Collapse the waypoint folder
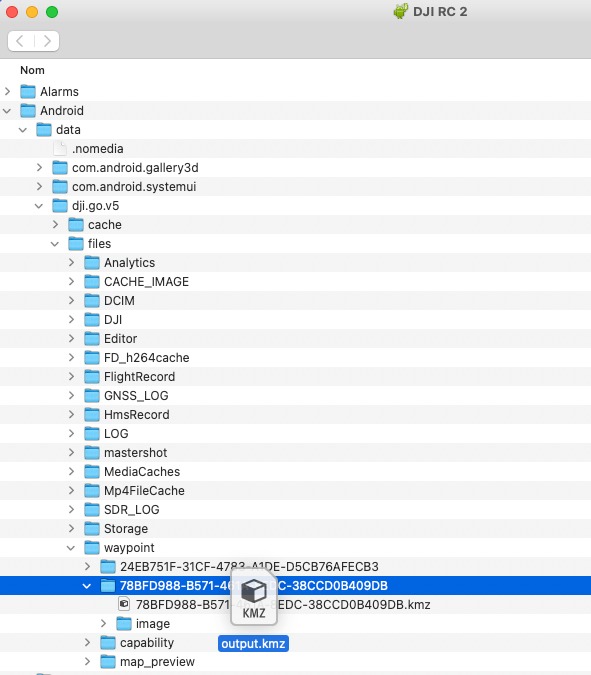The width and height of the screenshot is (591, 675). pos(71,548)
